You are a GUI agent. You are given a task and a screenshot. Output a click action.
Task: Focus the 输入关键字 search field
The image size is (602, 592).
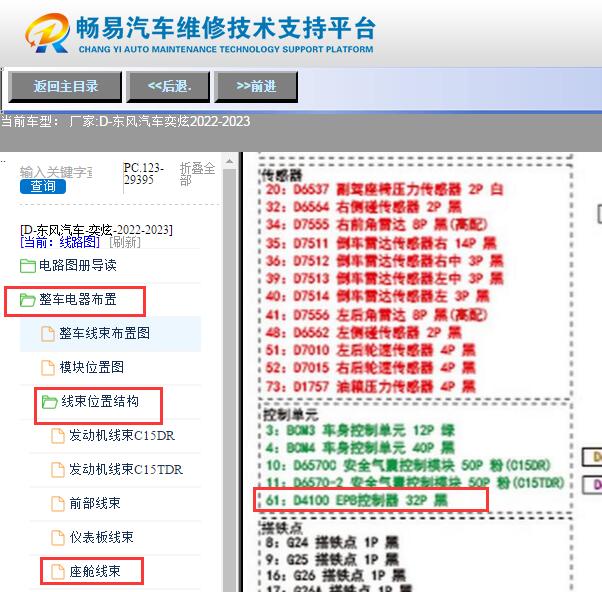pos(56,172)
